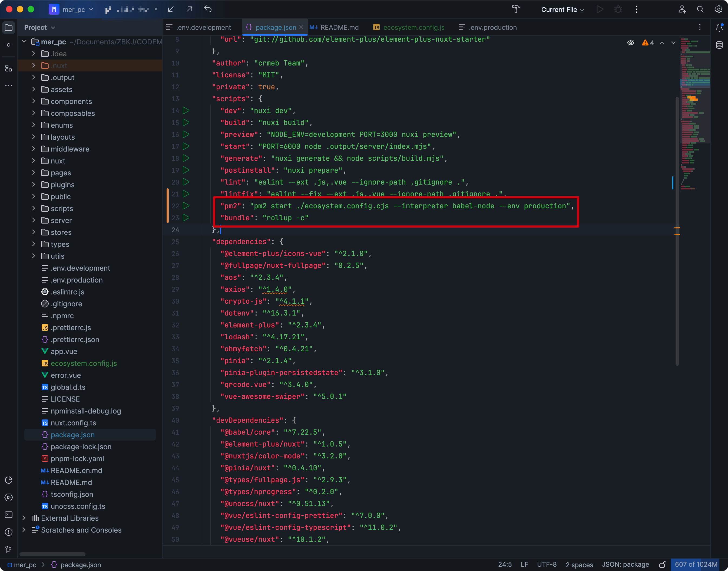Click the code minimap preview

pos(695,114)
